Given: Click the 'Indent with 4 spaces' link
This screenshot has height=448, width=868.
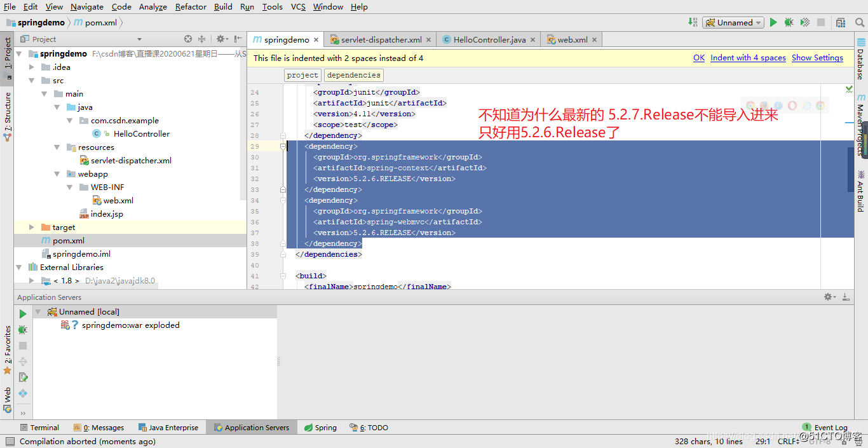Looking at the screenshot, I should (748, 58).
